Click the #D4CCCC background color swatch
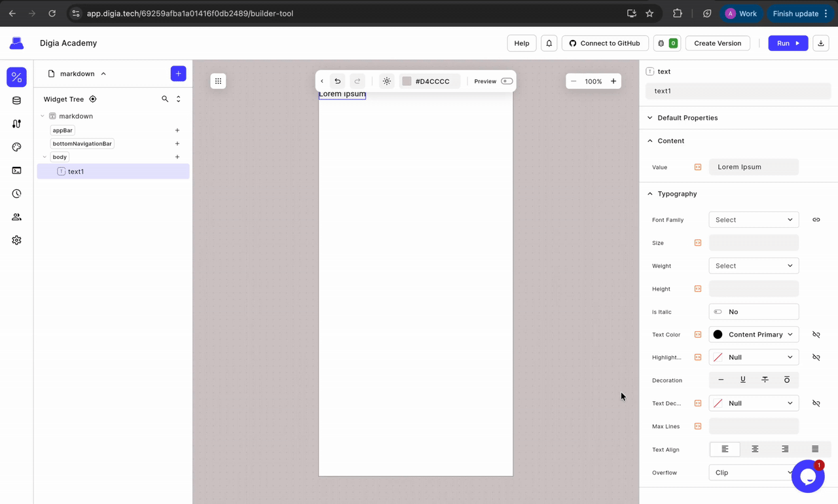838x504 pixels. (x=407, y=81)
